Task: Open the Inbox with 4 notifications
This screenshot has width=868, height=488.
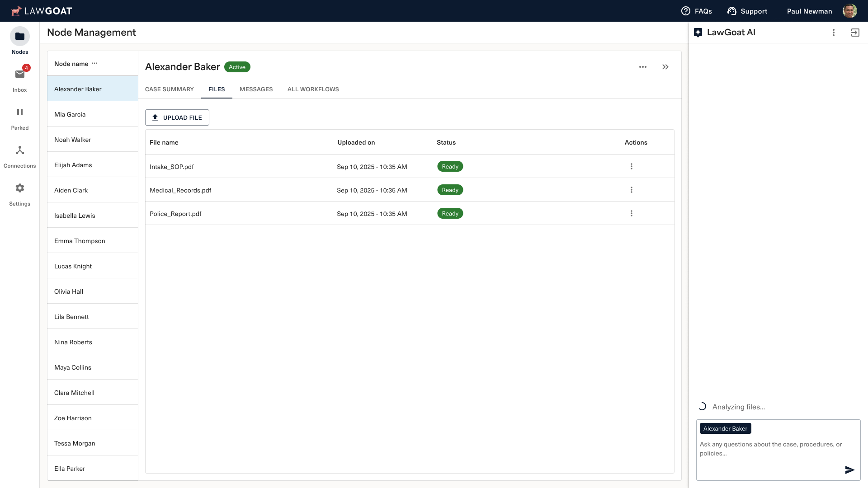Action: click(x=19, y=74)
